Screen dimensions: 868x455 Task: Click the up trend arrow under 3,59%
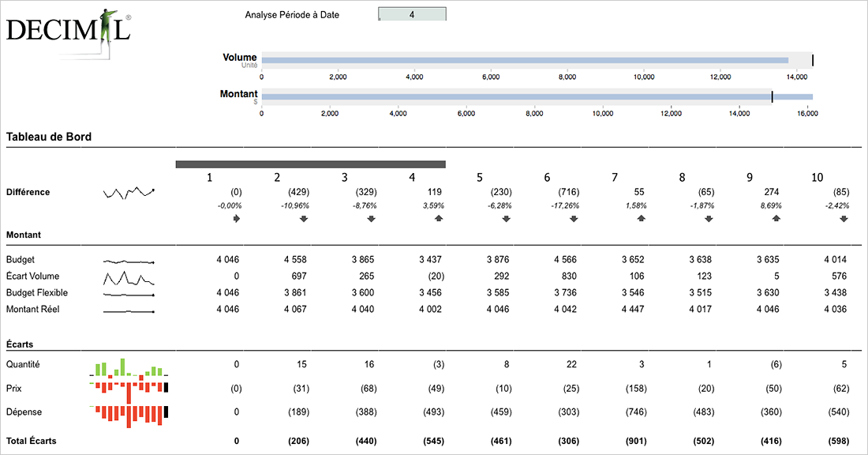(439, 218)
